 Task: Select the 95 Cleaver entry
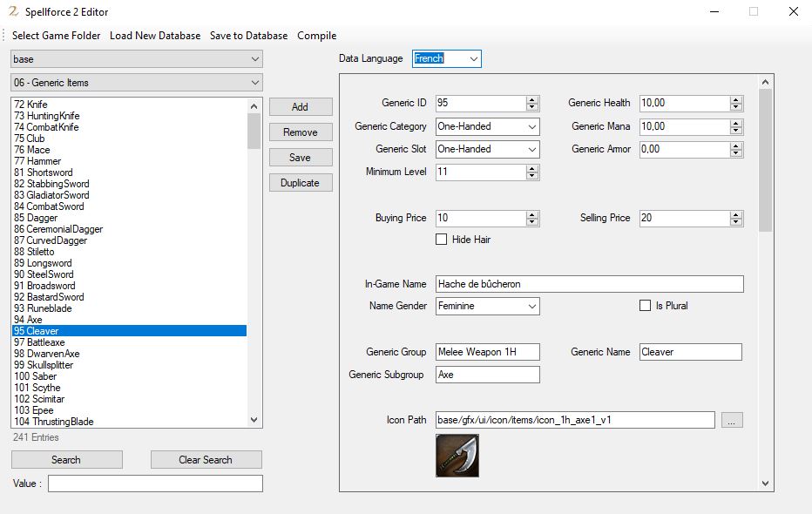point(130,331)
